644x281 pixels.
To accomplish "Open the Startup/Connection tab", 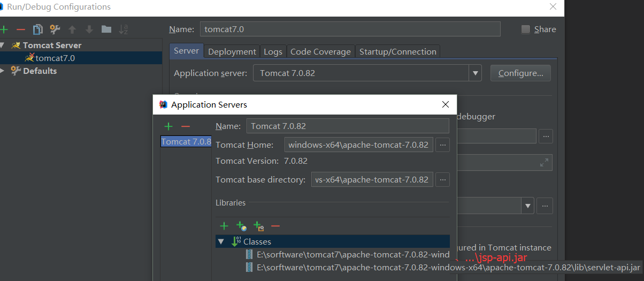I will click(397, 51).
